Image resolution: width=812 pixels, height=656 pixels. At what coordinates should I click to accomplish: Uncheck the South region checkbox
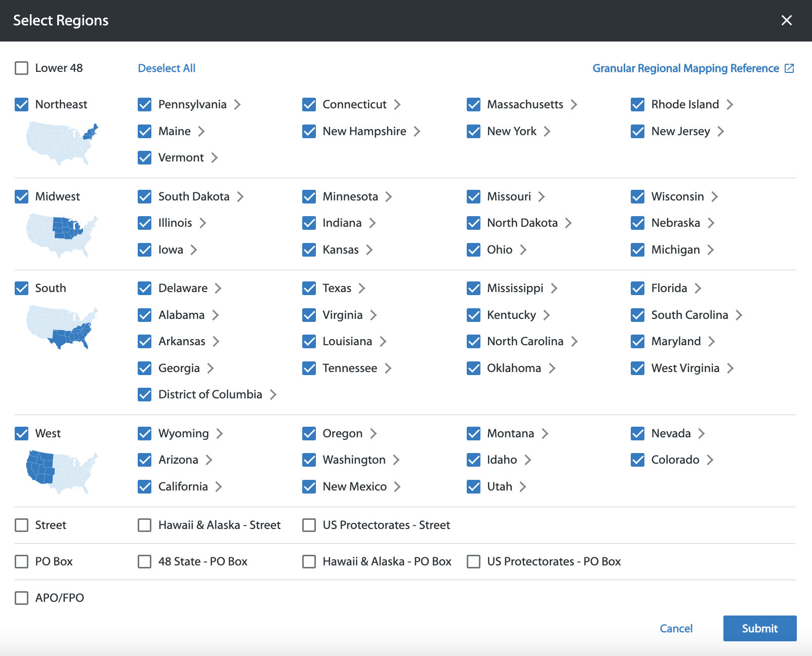pos(21,288)
